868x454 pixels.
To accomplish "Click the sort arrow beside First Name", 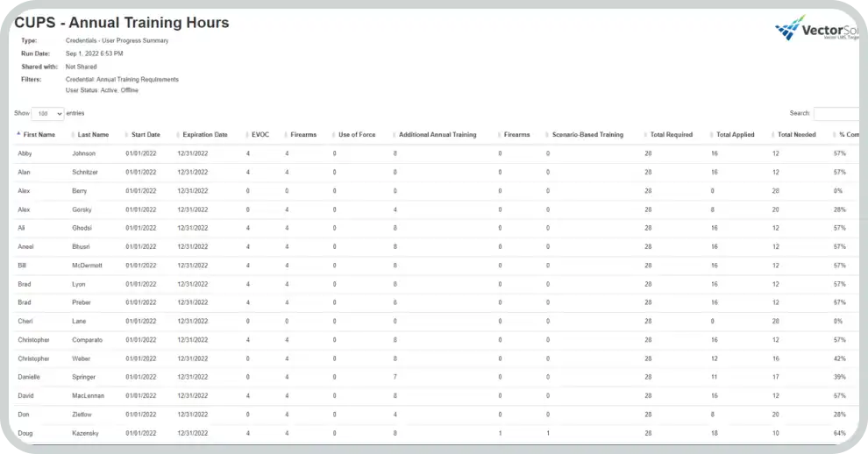I will (x=18, y=135).
